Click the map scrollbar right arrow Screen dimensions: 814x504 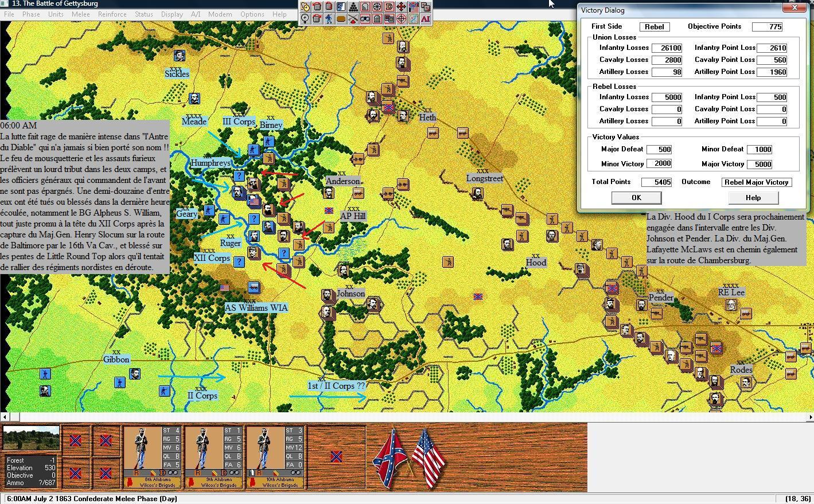point(809,417)
